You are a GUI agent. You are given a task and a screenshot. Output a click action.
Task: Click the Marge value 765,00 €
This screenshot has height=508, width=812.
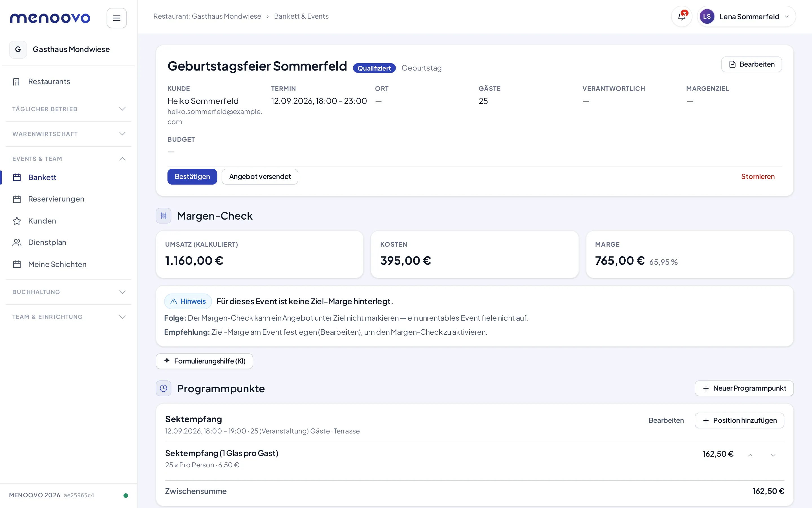(619, 261)
